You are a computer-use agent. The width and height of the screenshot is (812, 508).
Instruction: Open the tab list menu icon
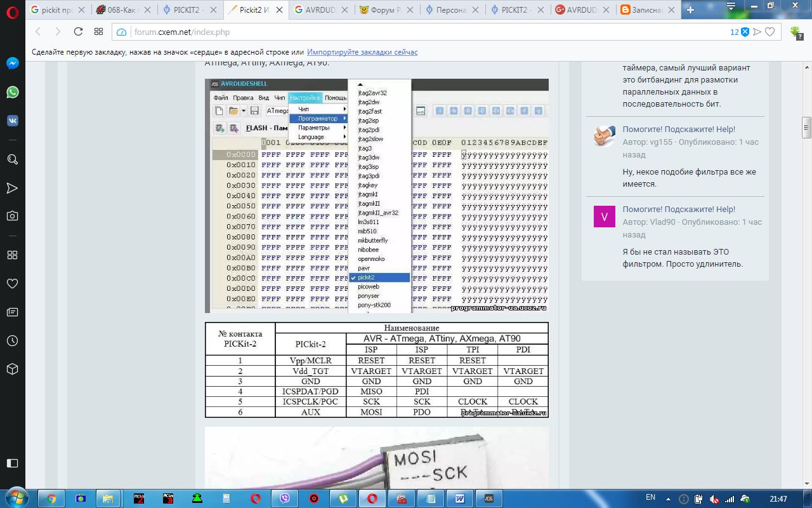tap(731, 7)
